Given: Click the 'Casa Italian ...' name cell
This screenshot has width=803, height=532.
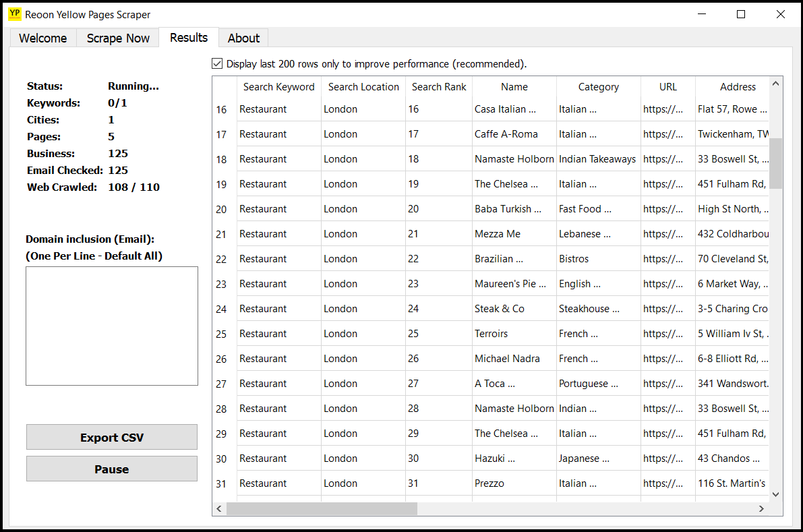Looking at the screenshot, I should pos(514,109).
